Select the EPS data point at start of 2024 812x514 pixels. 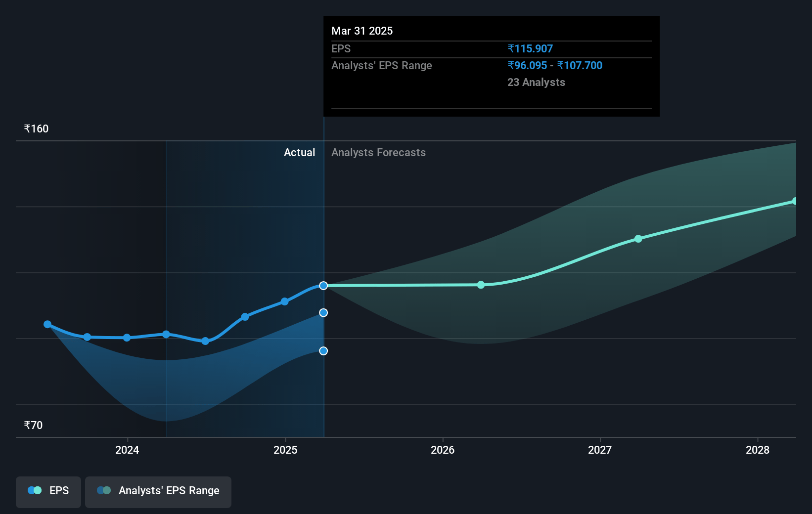point(127,338)
